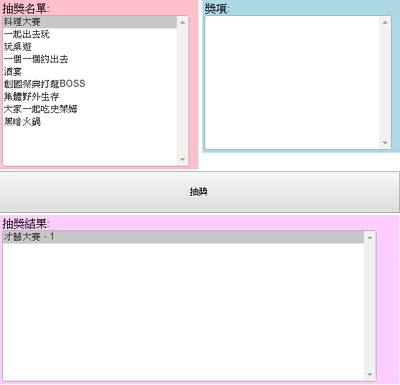Image resolution: width=400 pixels, height=385 pixels.
Task: Click the lottery name list scrollbar track
Action: pyautogui.click(x=182, y=91)
